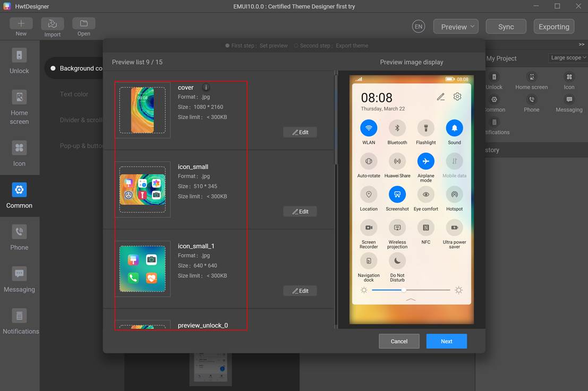The image size is (588, 391).
Task: Click the Next button
Action: [446, 341]
